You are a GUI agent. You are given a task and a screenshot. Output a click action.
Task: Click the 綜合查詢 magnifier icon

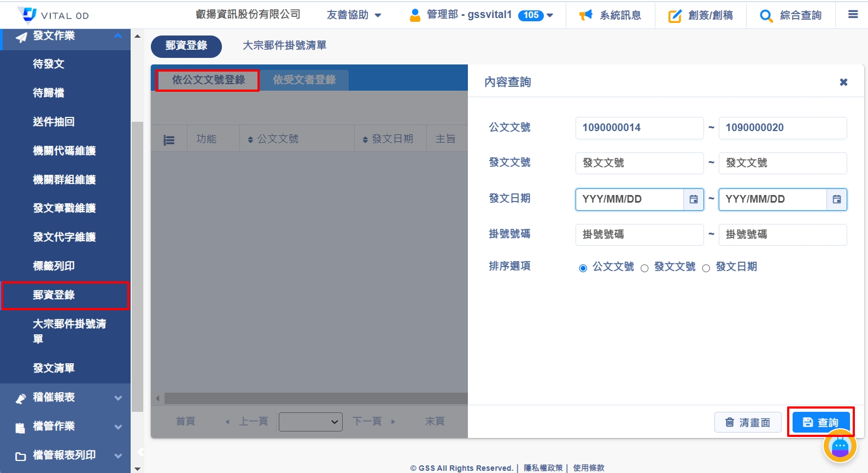coord(766,16)
